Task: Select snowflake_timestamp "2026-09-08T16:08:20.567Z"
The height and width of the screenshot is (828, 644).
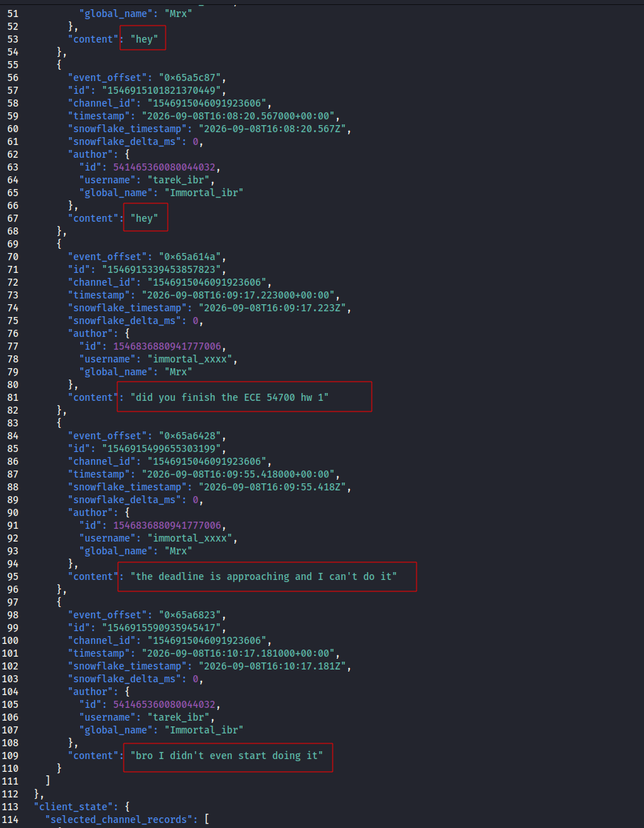Action: [x=273, y=129]
